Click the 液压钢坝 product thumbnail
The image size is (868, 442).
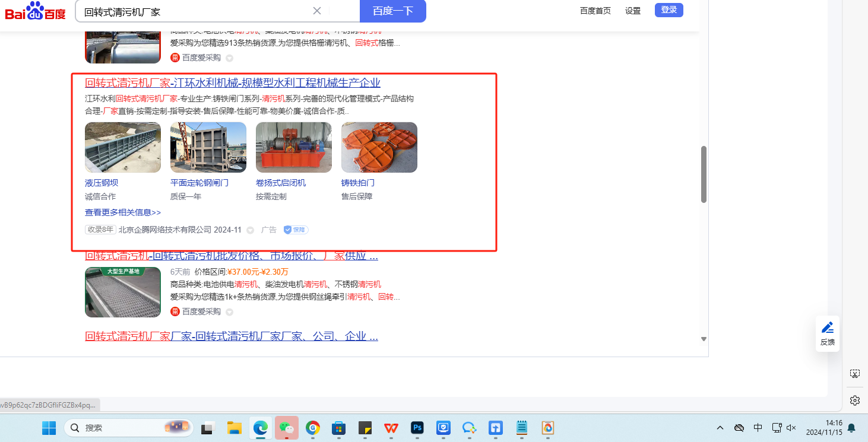pos(123,147)
